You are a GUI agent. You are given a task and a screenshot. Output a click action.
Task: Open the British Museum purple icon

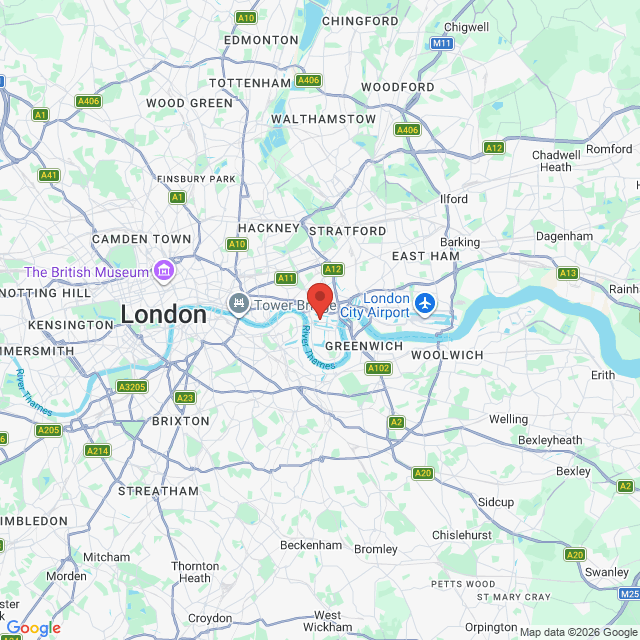pyautogui.click(x=164, y=271)
